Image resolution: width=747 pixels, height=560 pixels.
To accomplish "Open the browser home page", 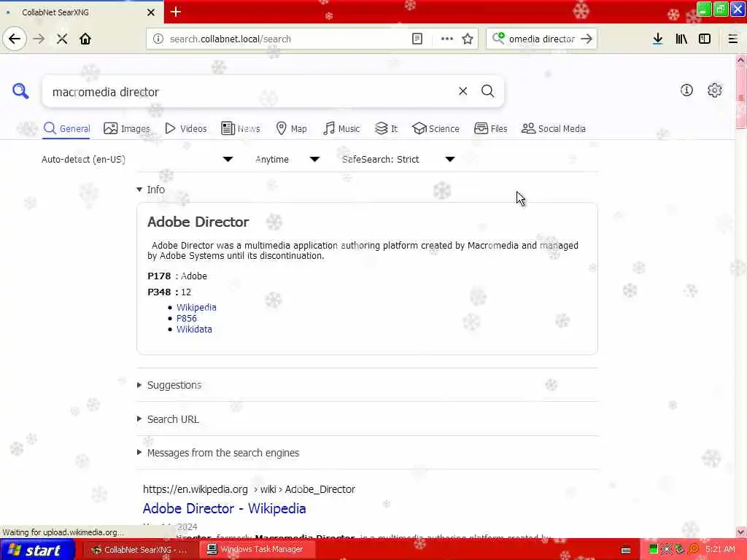I will click(85, 39).
